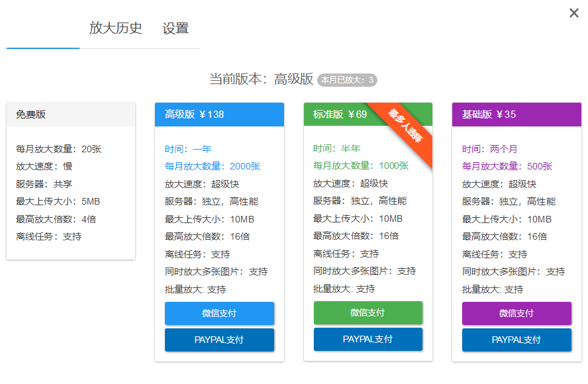Click 微信支付 in the 标准版 card

pyautogui.click(x=367, y=312)
